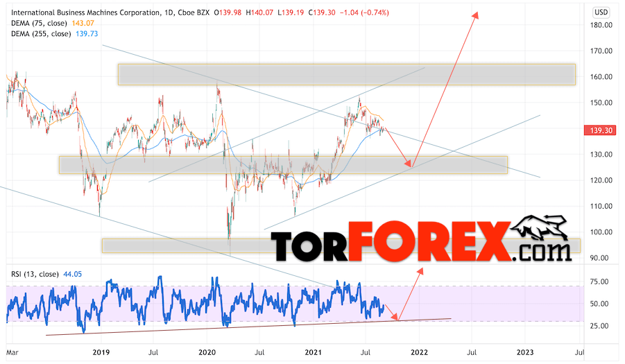Click the International Business Machines Corporation title

[86, 12]
